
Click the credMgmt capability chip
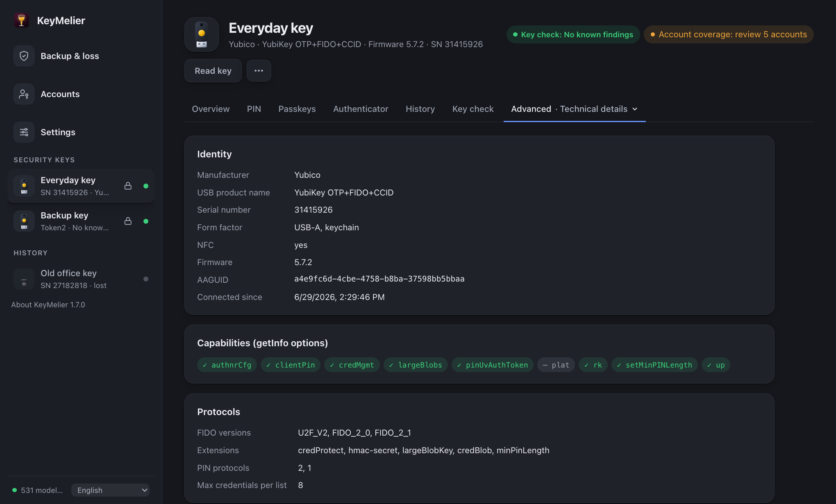tap(352, 365)
